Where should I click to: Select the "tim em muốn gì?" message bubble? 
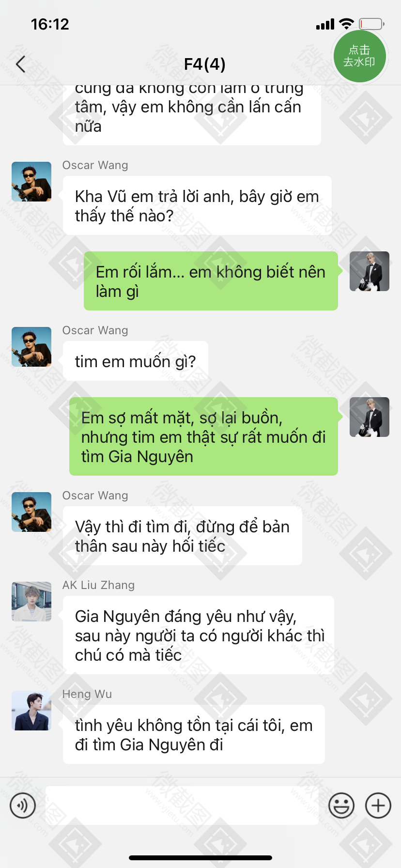coord(136,361)
